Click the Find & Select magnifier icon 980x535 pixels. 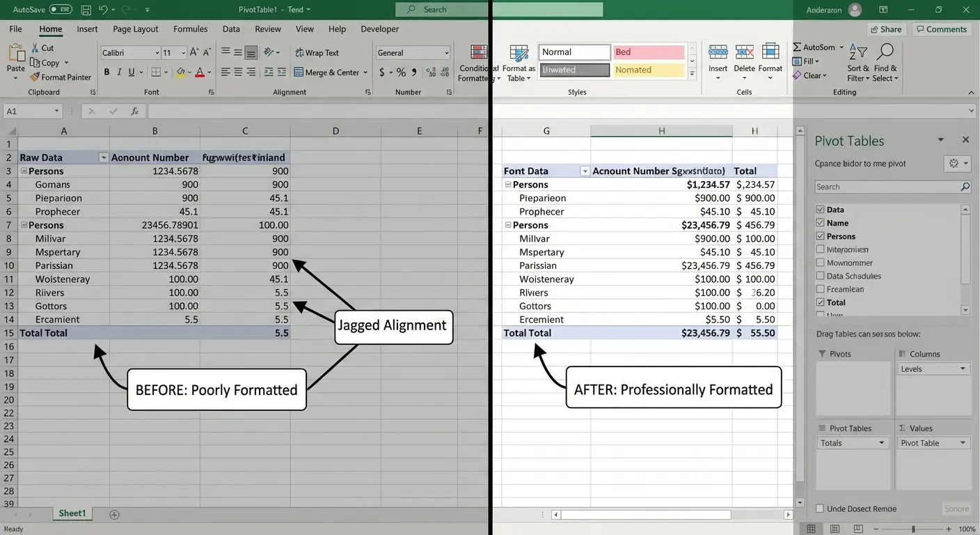point(885,52)
